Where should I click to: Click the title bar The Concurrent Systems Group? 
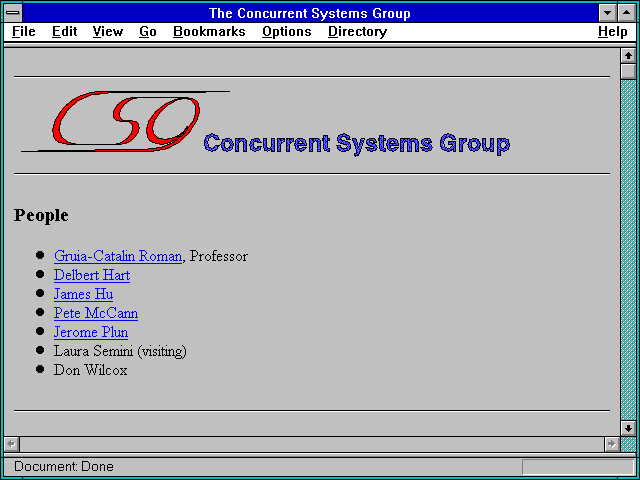310,13
